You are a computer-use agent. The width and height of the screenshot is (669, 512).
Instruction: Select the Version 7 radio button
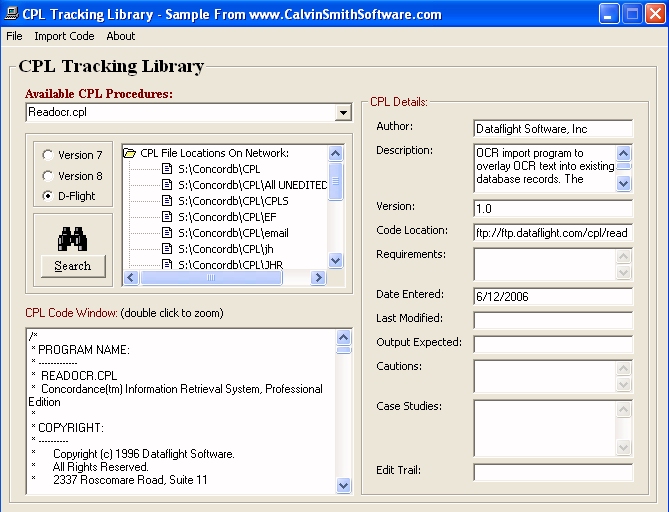click(x=48, y=156)
